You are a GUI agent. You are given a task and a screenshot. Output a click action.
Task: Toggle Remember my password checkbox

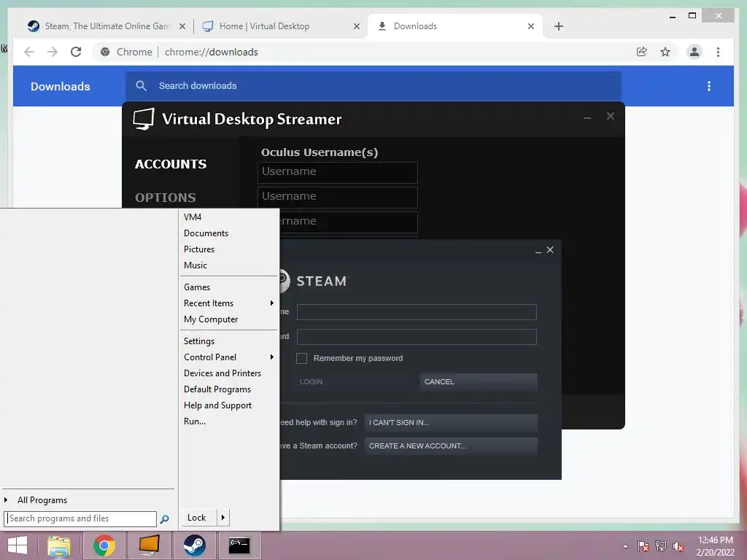[x=301, y=358]
